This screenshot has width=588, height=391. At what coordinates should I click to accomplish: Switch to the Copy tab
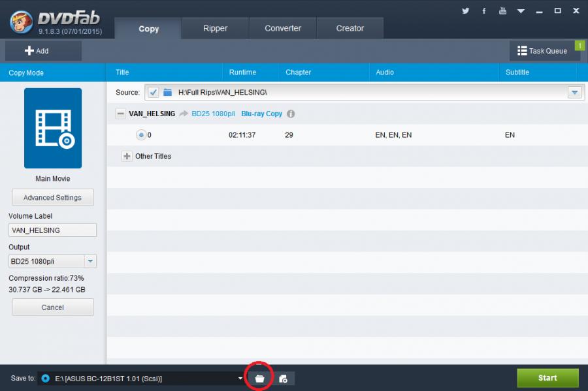(148, 29)
